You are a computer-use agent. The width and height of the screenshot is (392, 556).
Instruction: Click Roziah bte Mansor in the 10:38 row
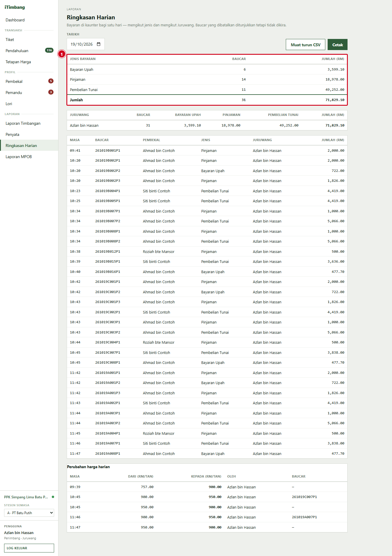159,252
